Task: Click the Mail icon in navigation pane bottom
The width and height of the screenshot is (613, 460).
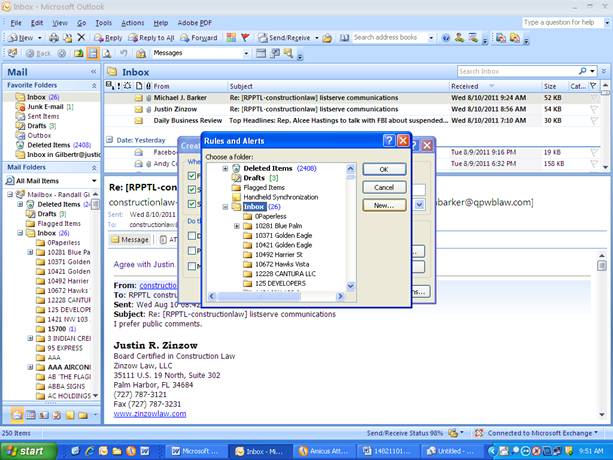Action: (x=17, y=415)
